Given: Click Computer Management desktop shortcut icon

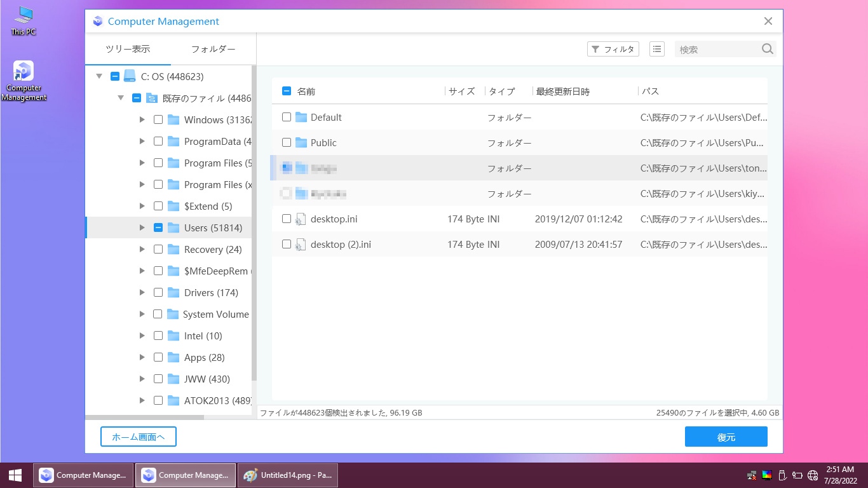Looking at the screenshot, I should coord(24,71).
